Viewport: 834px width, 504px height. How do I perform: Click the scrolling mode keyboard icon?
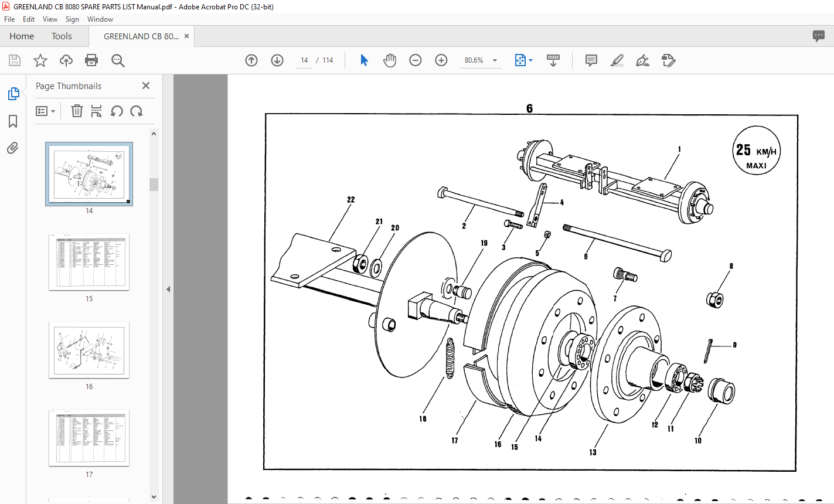pyautogui.click(x=553, y=60)
